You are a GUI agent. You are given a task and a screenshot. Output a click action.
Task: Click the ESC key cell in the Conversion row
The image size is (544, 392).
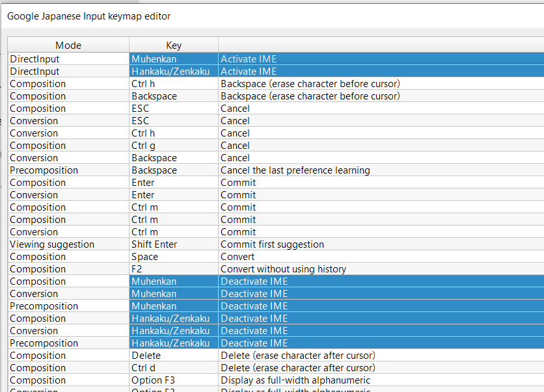174,121
